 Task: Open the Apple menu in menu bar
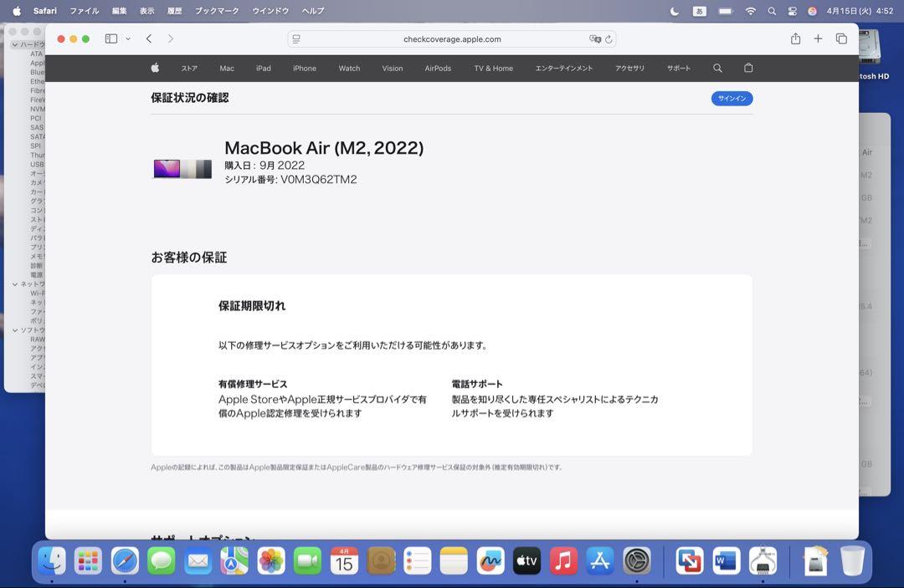click(17, 11)
